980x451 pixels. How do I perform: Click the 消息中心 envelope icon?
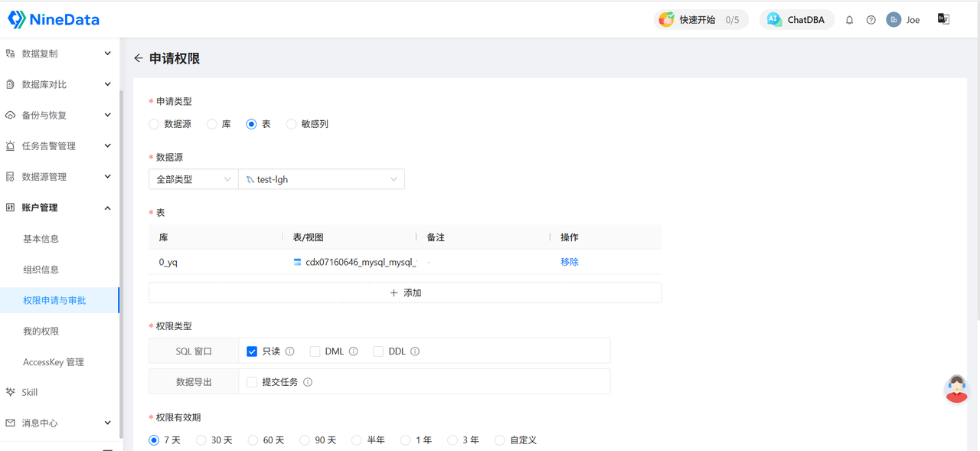point(10,423)
